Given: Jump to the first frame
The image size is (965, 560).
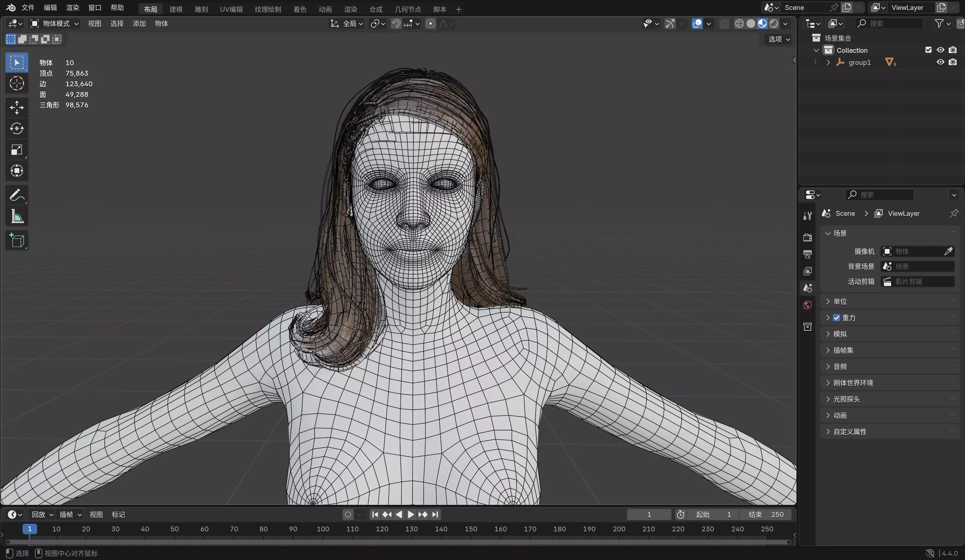Looking at the screenshot, I should [375, 514].
